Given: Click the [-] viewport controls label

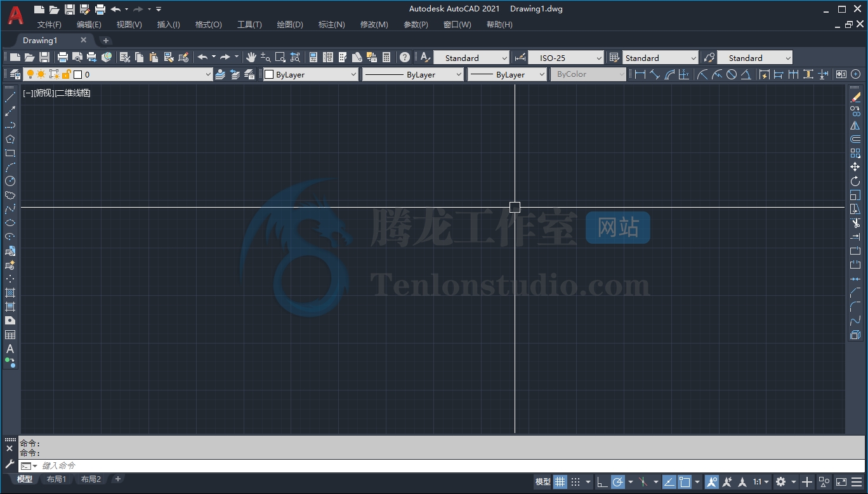Looking at the screenshot, I should [x=28, y=93].
